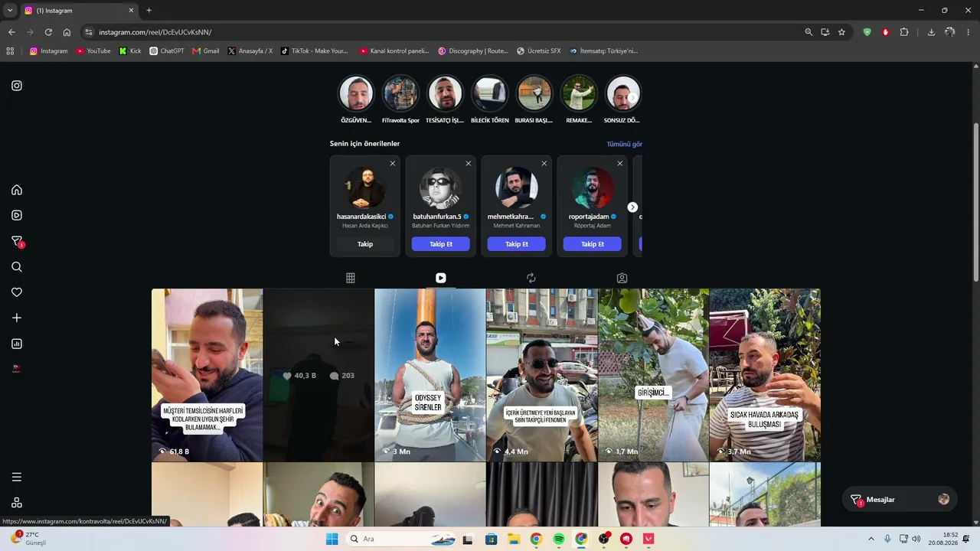Open the BİLECİK TÖREN highlight
The image size is (980, 551).
489,94
